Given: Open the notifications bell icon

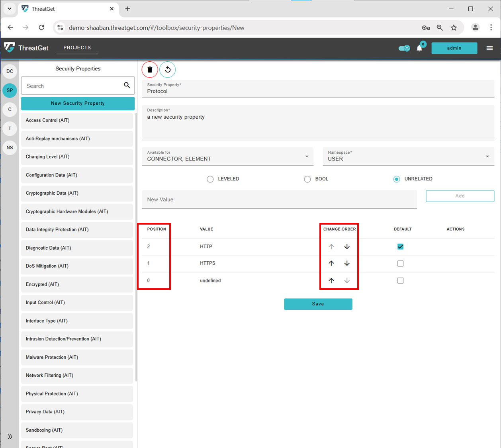Looking at the screenshot, I should (x=419, y=48).
